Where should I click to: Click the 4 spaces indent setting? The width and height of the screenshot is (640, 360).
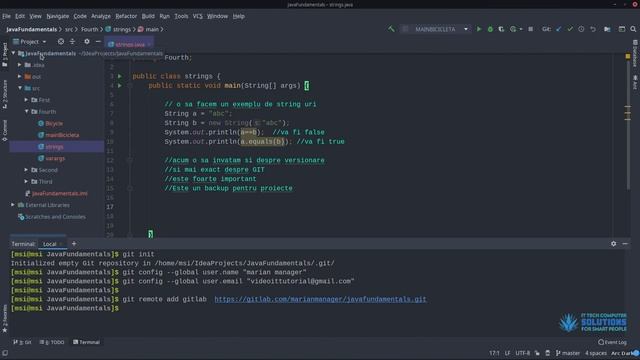(x=596, y=353)
